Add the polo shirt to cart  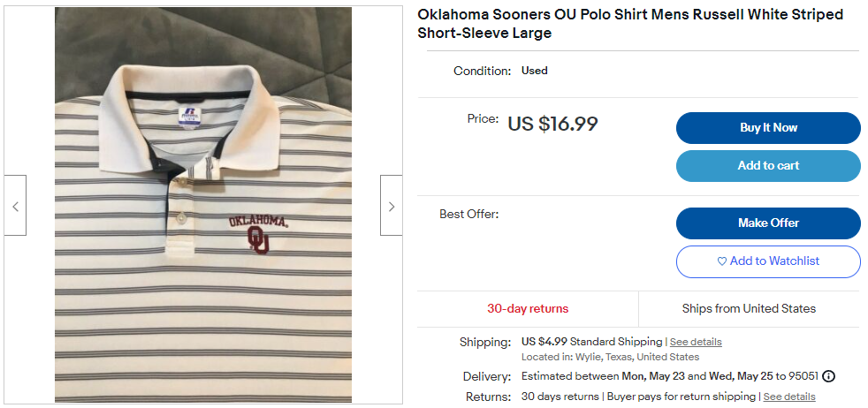768,166
